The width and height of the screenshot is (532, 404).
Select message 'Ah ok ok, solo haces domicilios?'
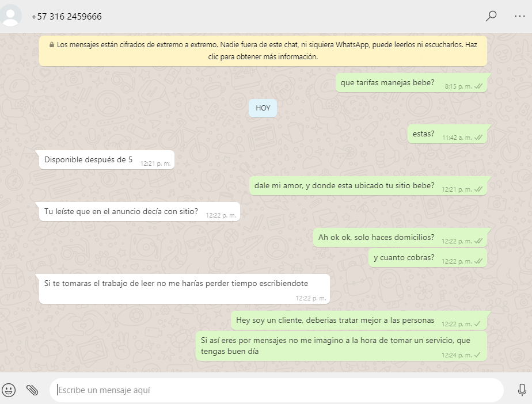pos(400,238)
